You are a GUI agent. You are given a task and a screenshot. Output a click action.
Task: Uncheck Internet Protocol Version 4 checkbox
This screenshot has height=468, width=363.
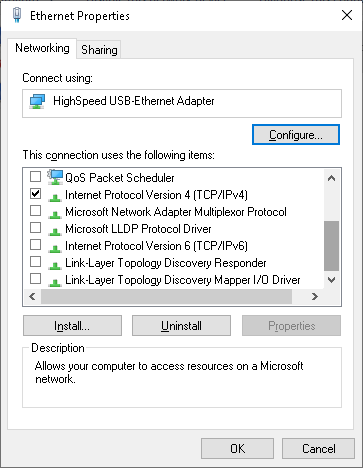tap(35, 193)
